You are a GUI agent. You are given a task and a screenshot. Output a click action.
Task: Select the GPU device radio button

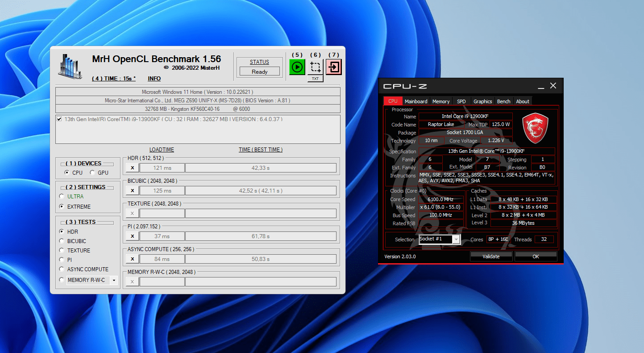92,172
